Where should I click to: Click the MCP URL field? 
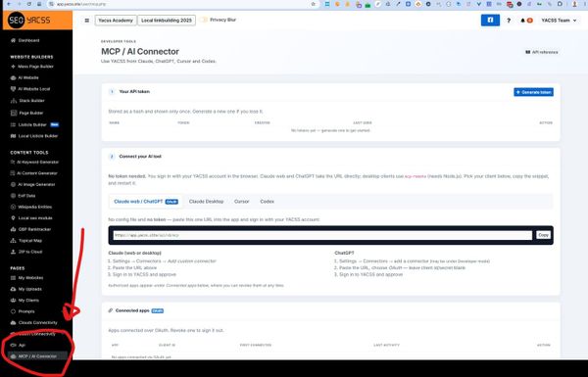click(322, 235)
